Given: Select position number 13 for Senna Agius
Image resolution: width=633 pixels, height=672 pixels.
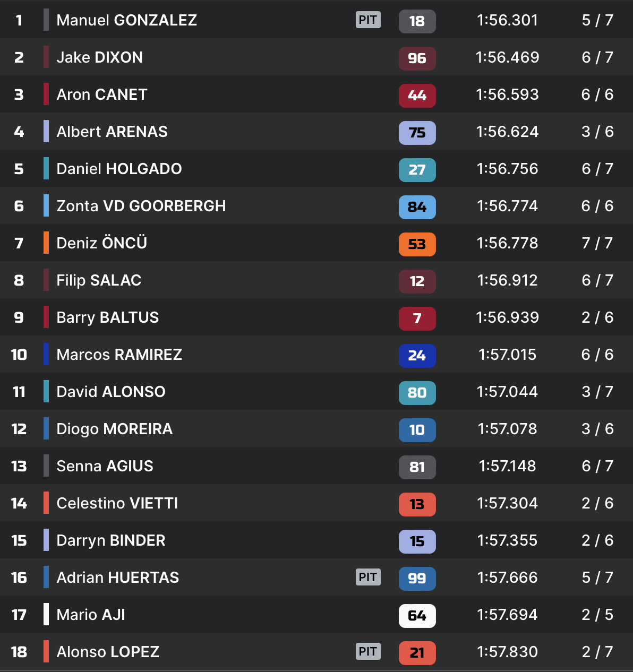Looking at the screenshot, I should click(x=19, y=466).
